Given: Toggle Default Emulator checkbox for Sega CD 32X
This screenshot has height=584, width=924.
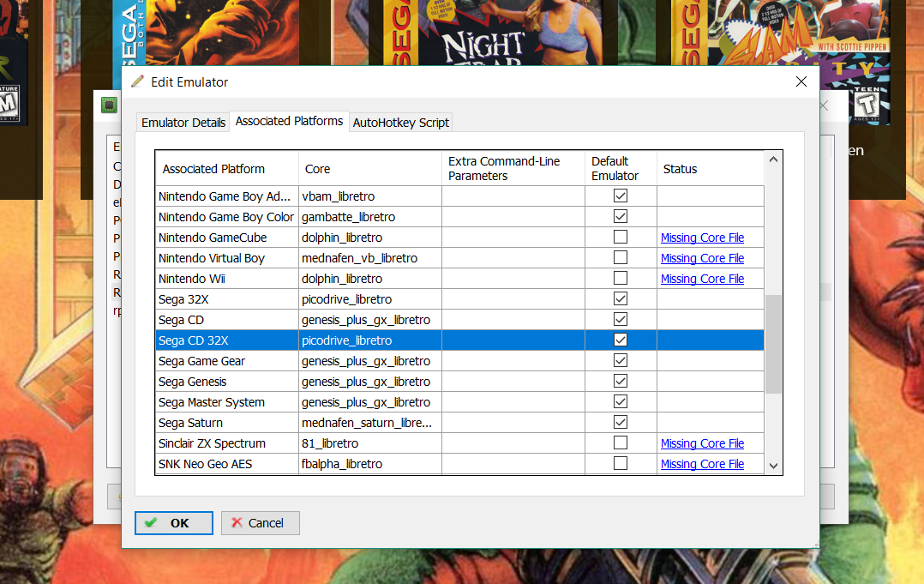Looking at the screenshot, I should click(620, 340).
